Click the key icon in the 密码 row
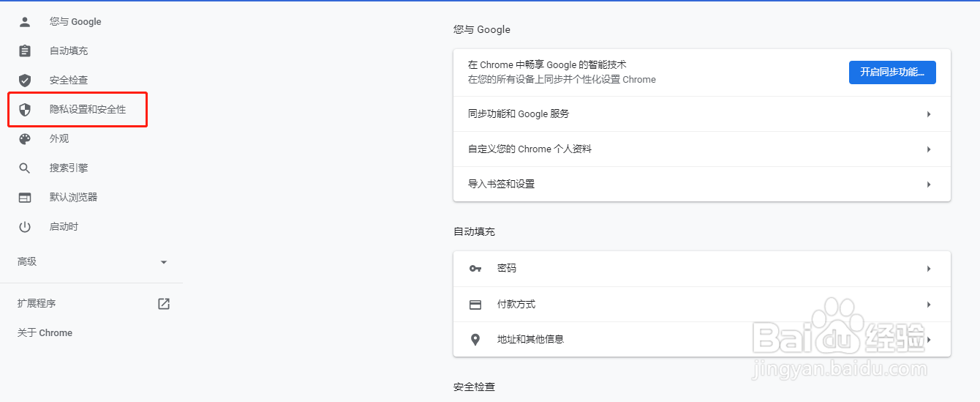 (475, 269)
